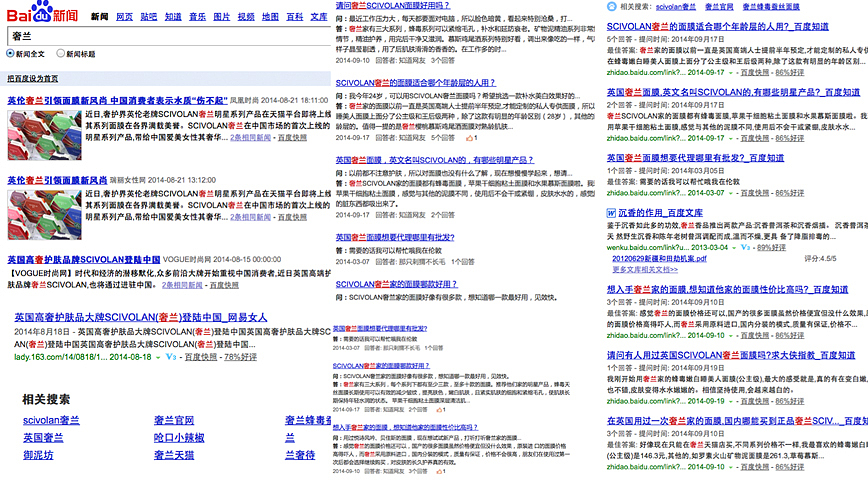Image resolution: width=868 pixels, height=481 pixels.
Task: Open 百度快照 for lady.163.com result
Action: point(201,358)
